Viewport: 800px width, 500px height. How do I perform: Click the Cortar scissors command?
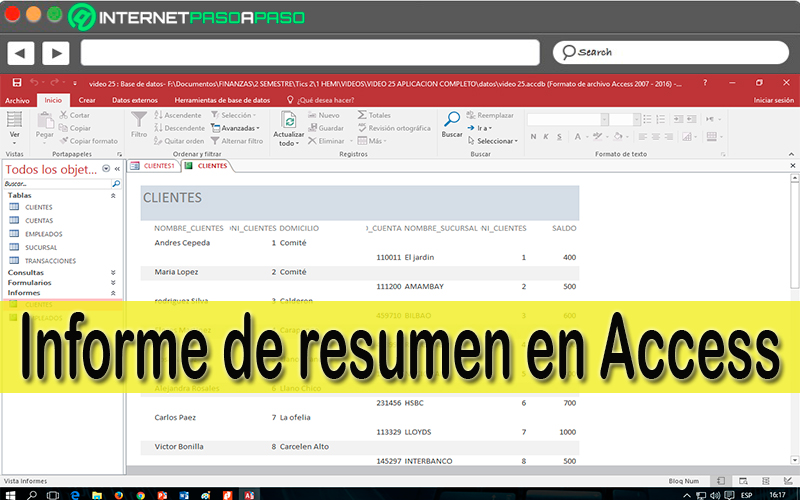pos(75,115)
